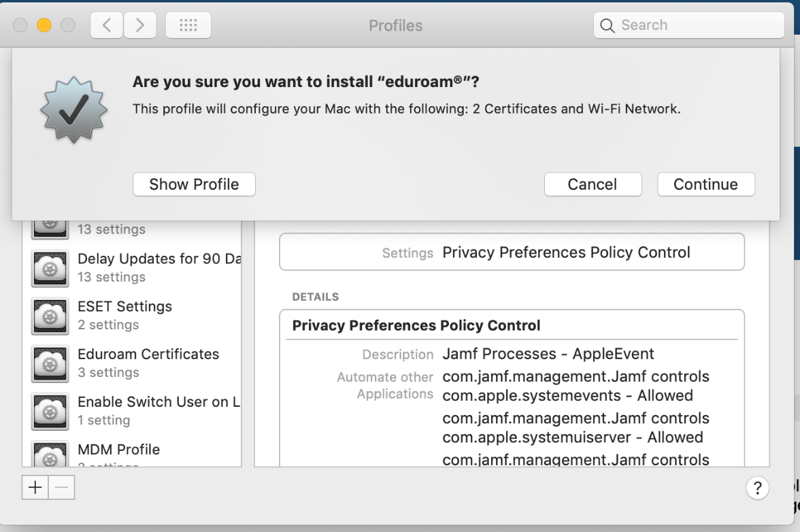Select the ESET Settings profile icon
The image size is (800, 532).
(x=50, y=316)
